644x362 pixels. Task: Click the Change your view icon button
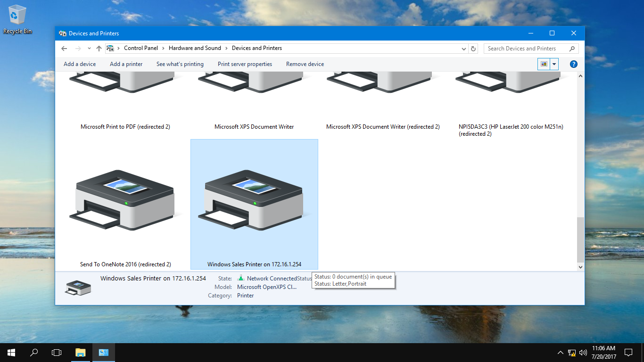(x=544, y=64)
